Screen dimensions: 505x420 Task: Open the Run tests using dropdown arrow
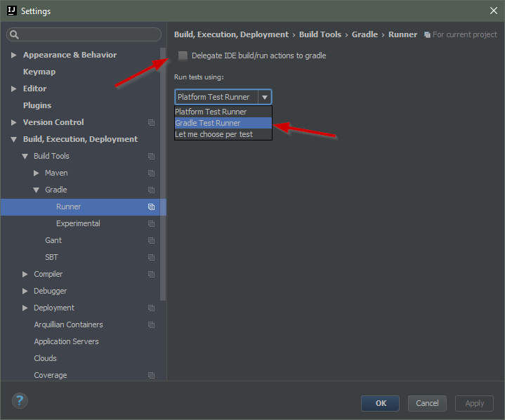pyautogui.click(x=265, y=97)
